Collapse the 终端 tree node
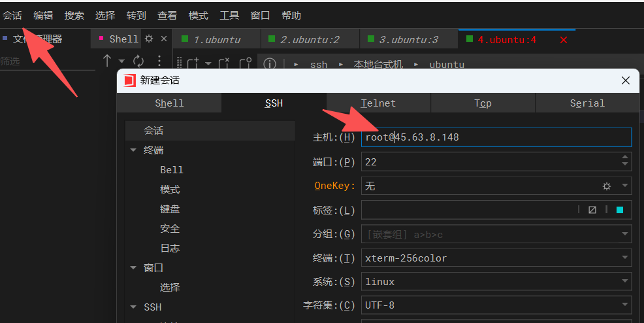Image resolution: width=644 pixels, height=323 pixels. (133, 150)
